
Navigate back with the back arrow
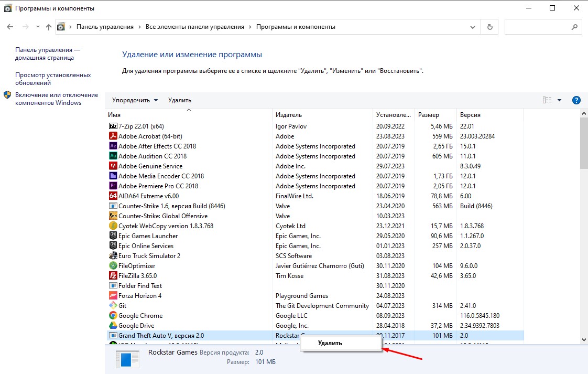(x=10, y=27)
